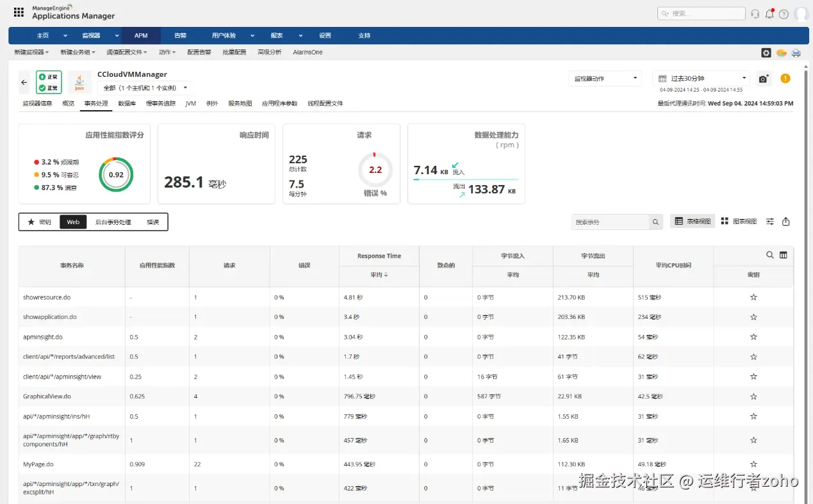Open the apps grid menu icon
This screenshot has width=813, height=504.
19,12
